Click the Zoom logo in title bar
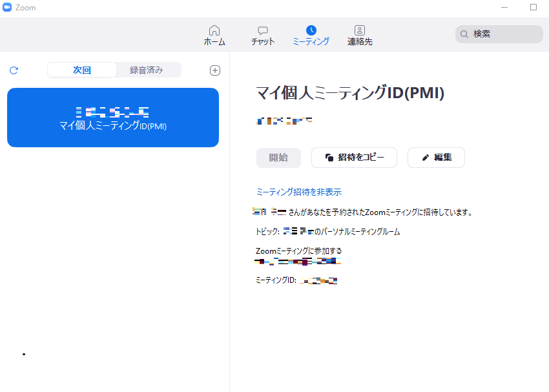 (x=7, y=7)
